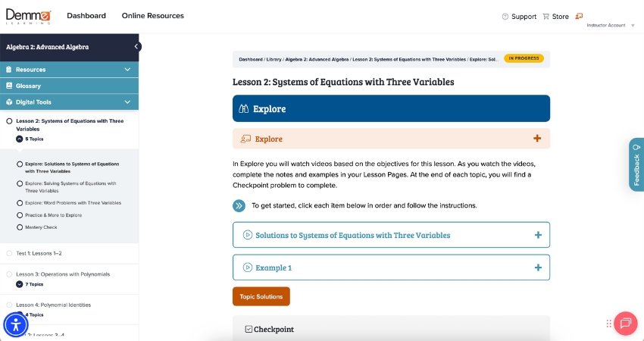644x341 pixels.
Task: Expand the Digital Tools section
Action: [127, 102]
